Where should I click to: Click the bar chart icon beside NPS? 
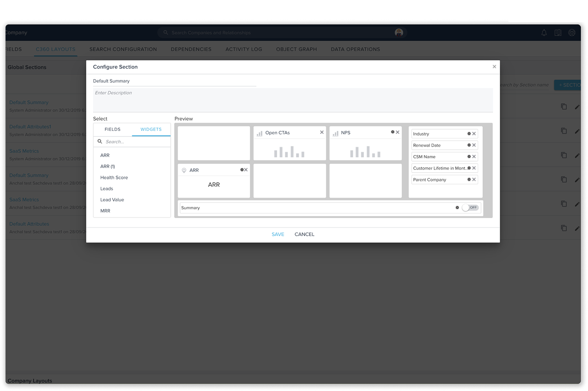(x=335, y=133)
